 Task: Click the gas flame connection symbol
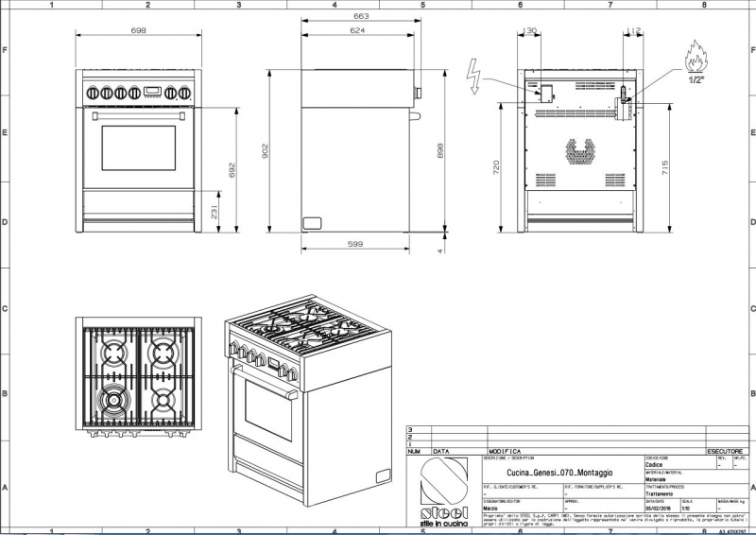click(x=696, y=58)
